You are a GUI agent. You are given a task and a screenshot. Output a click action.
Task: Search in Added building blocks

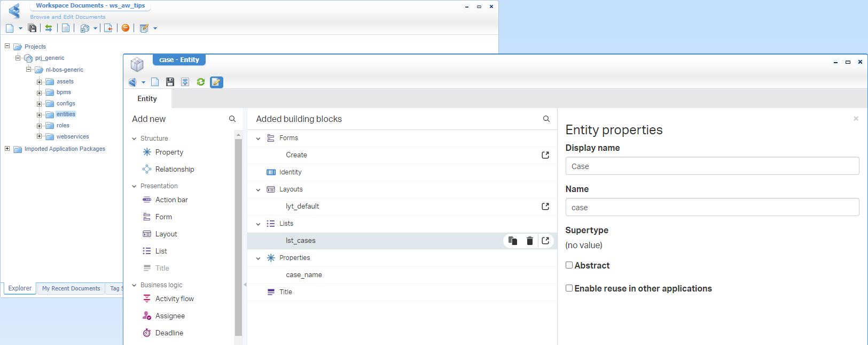pyautogui.click(x=546, y=119)
